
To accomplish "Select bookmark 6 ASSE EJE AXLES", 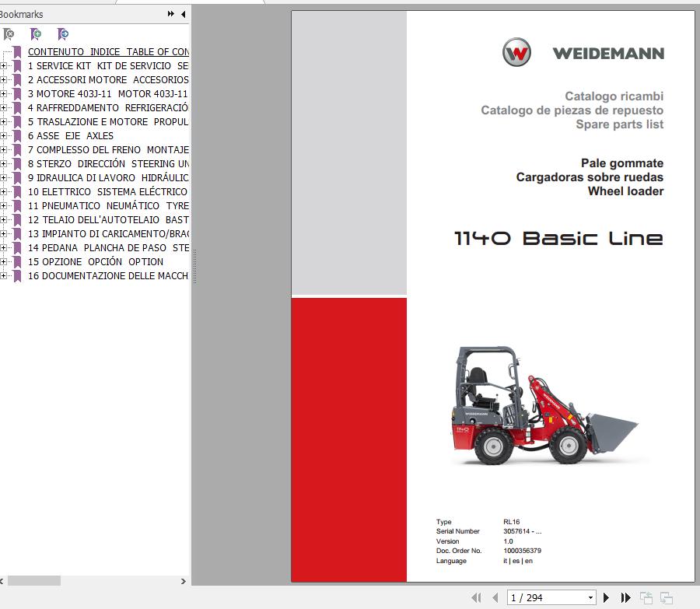I will point(71,136).
